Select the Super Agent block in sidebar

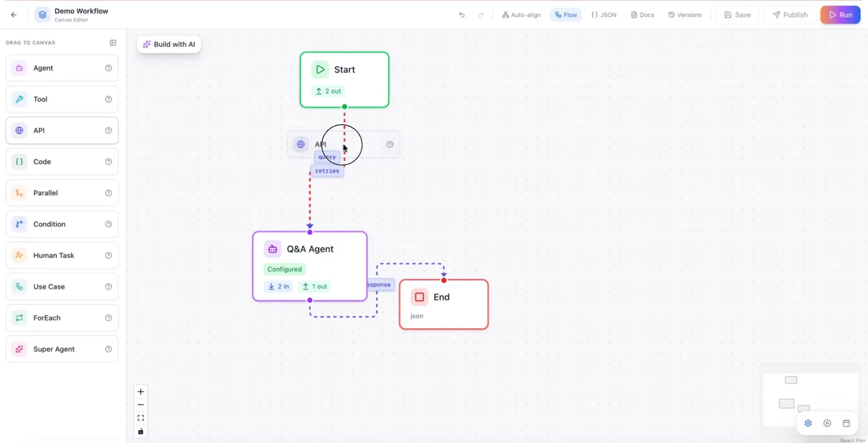tap(62, 349)
